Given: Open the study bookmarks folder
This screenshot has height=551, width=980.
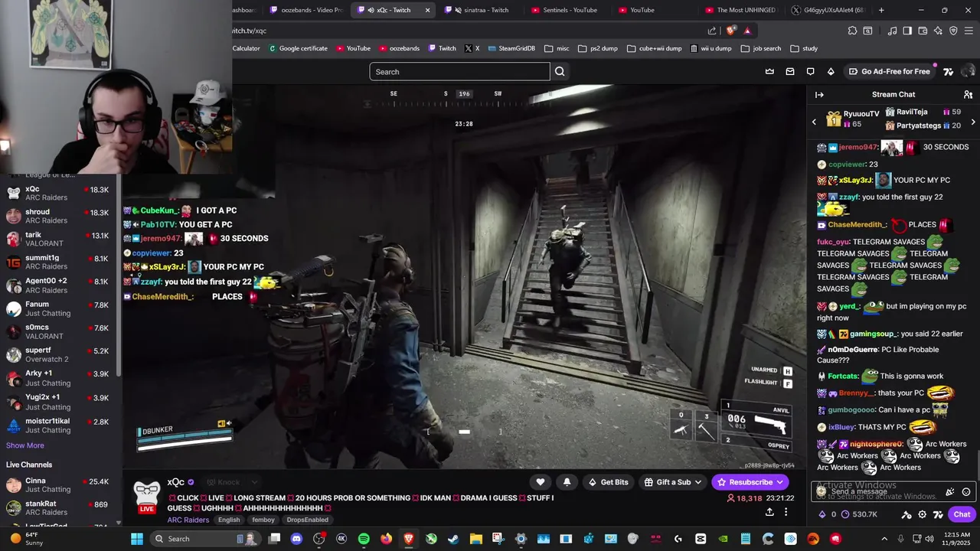Looking at the screenshot, I should pyautogui.click(x=804, y=48).
